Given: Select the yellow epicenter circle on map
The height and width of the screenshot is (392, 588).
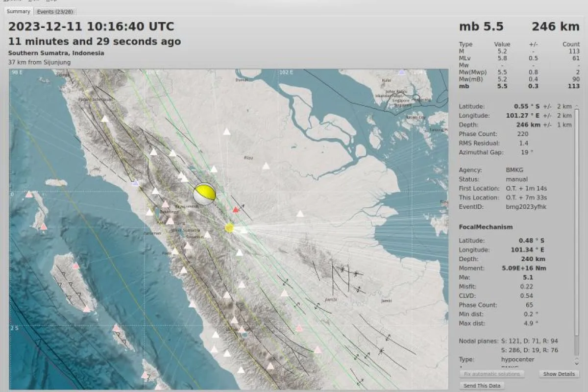Looking at the screenshot, I should tap(229, 227).
